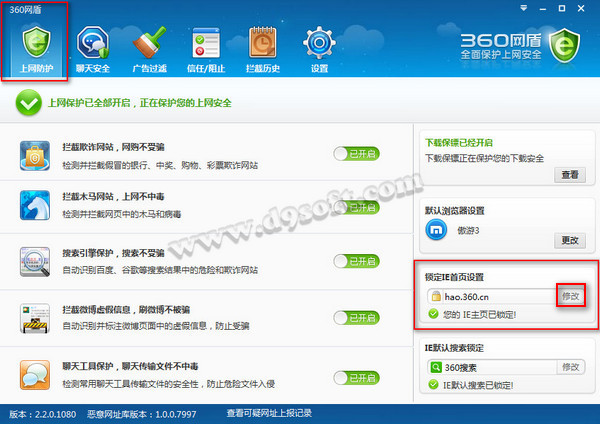Open the 广告过滤 brush tab
This screenshot has height=424, width=600.
point(149,49)
